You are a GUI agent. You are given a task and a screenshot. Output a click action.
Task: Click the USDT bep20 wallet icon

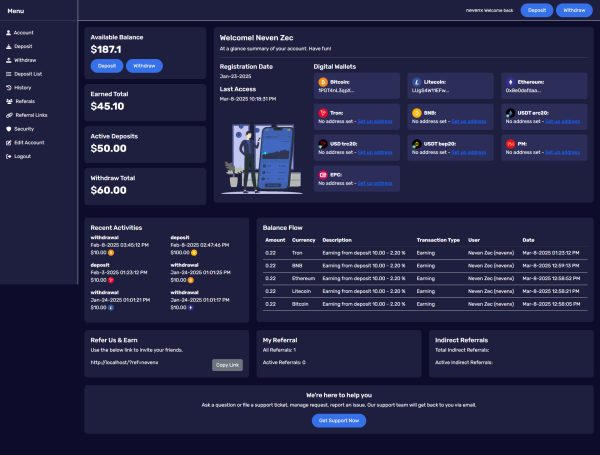click(x=416, y=144)
